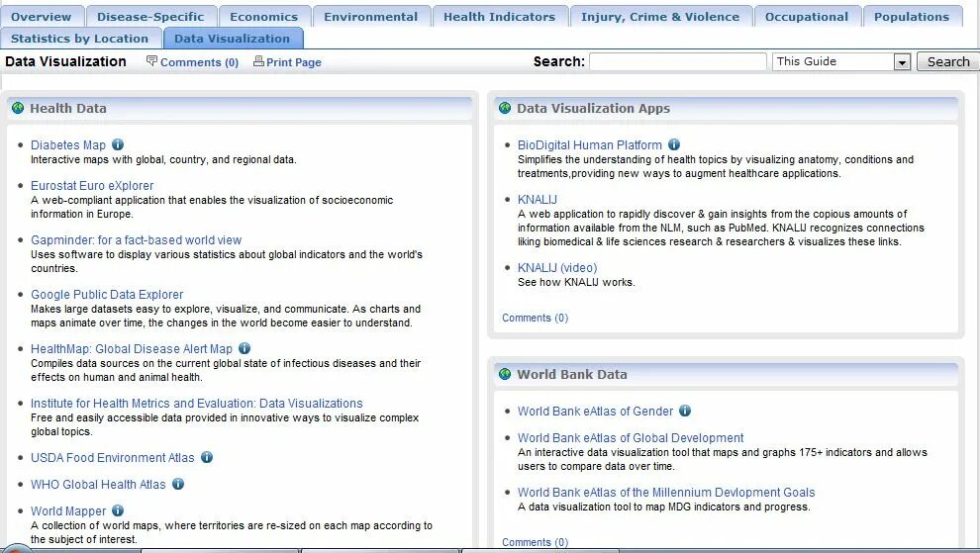Select the Populations tab

point(912,17)
